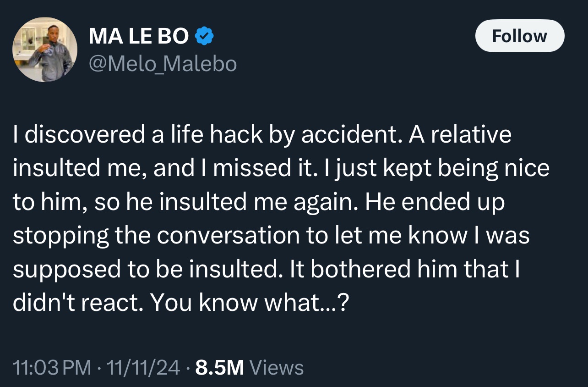
Task: Click the line 'stopping the conversation to let me'
Action: coord(271,236)
